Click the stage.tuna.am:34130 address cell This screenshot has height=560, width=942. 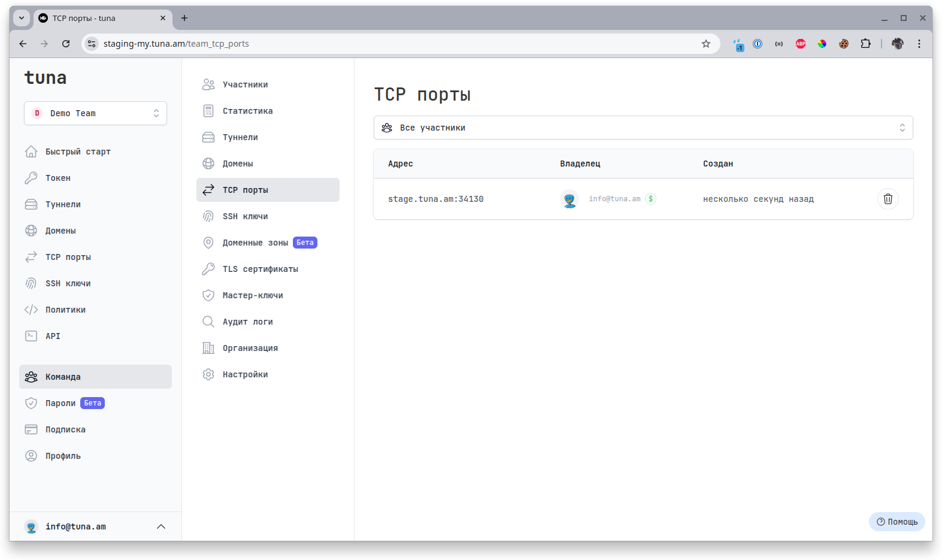point(436,199)
